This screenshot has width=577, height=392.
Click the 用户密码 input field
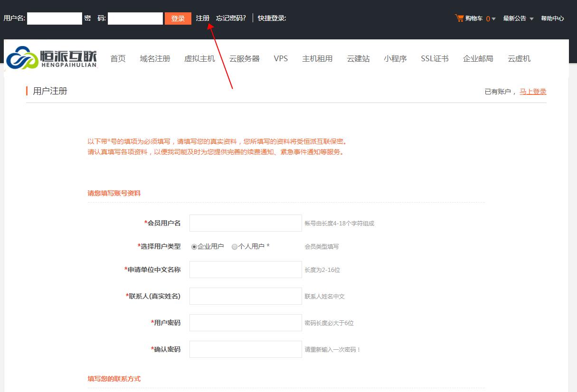coord(245,322)
